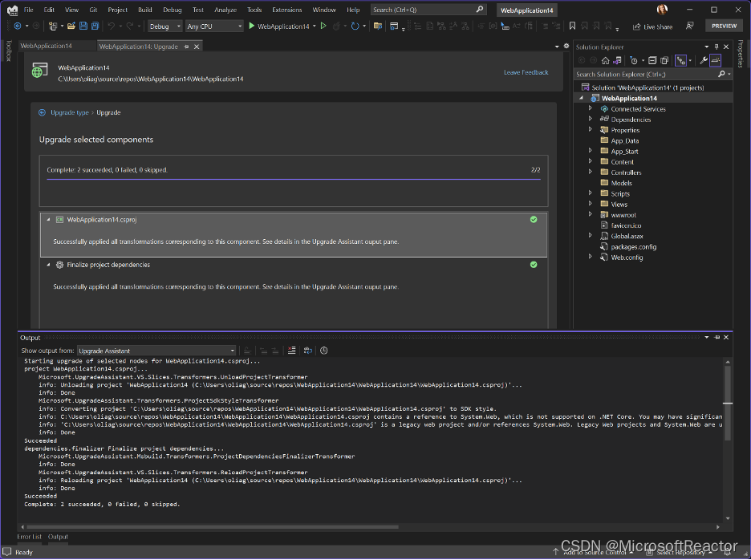This screenshot has height=560, width=751.
Task: Click the browser refresh/restart circular arrow icon
Action: [355, 26]
